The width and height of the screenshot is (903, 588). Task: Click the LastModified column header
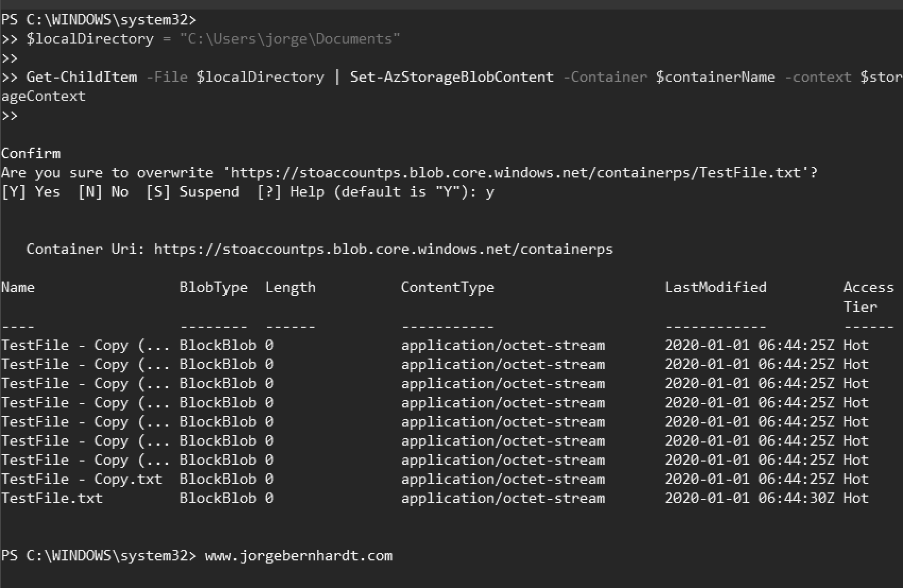[x=715, y=287]
